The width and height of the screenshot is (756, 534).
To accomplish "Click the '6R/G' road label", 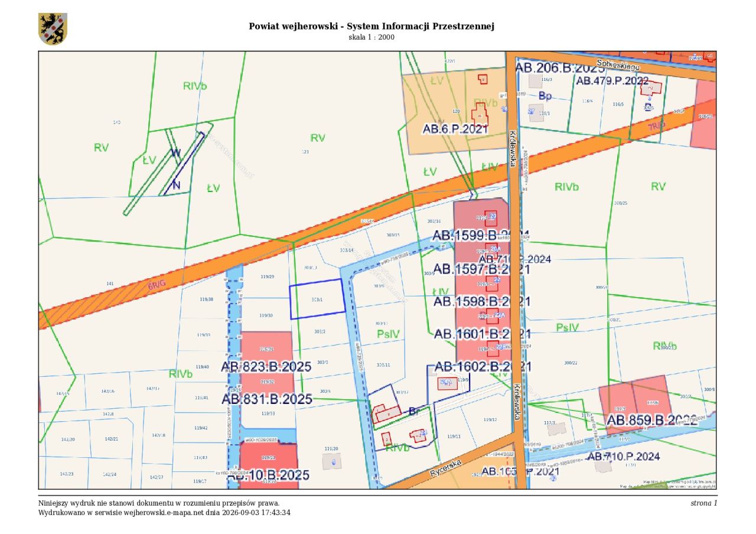I will pyautogui.click(x=156, y=286).
